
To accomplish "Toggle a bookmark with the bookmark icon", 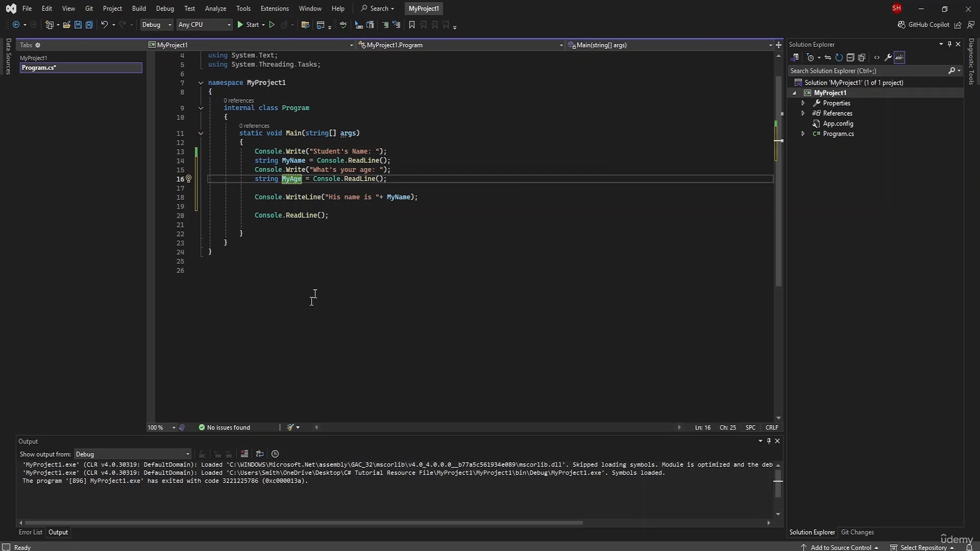I will (412, 24).
